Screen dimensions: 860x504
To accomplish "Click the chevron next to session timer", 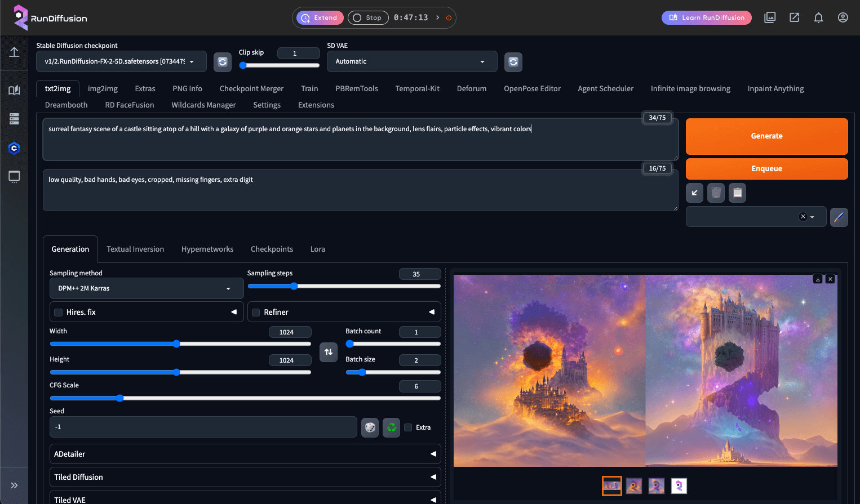I will (437, 17).
